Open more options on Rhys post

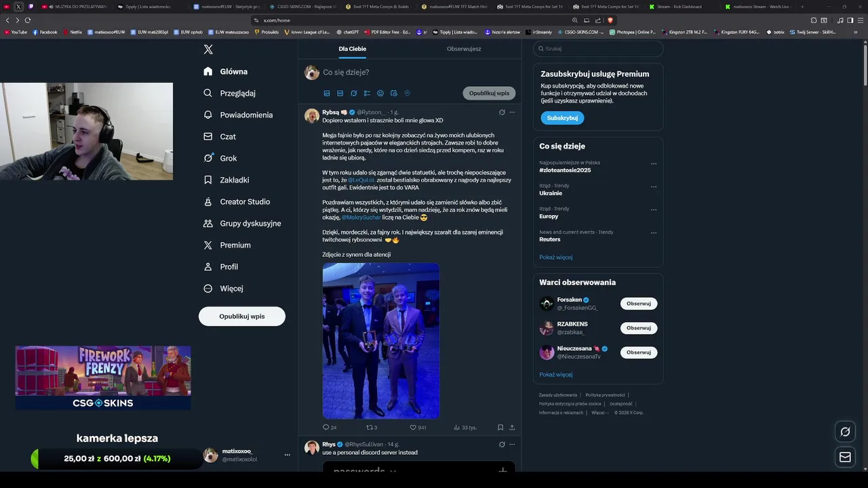tap(512, 445)
